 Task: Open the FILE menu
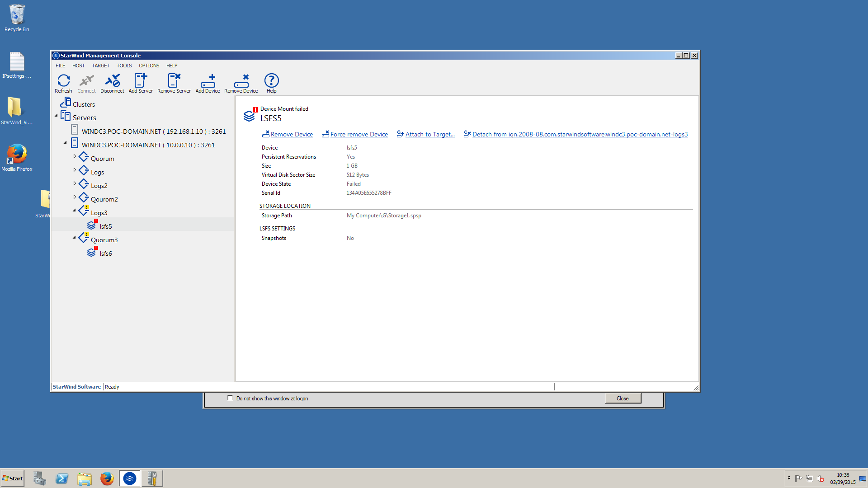pos(61,66)
